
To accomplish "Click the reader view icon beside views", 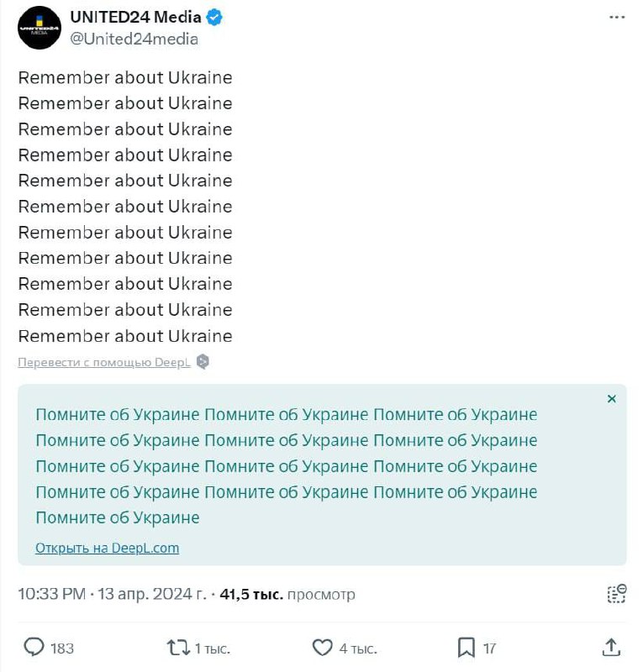I will coord(617,594).
